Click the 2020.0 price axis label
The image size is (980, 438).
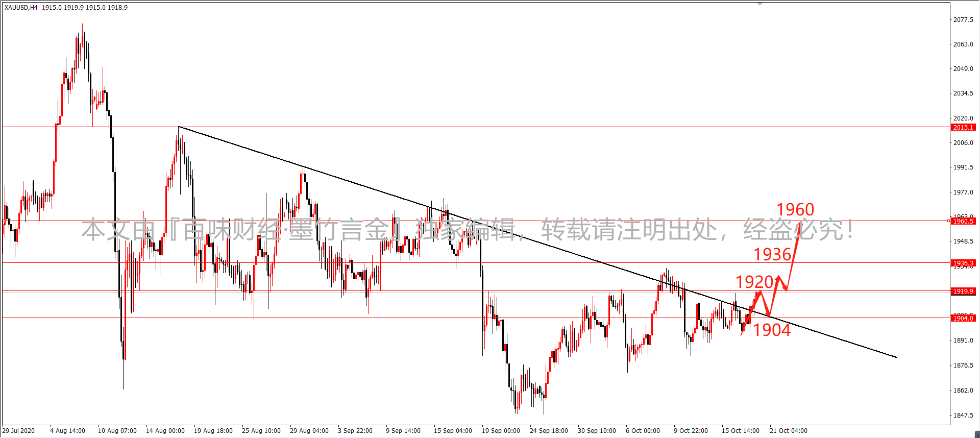963,118
